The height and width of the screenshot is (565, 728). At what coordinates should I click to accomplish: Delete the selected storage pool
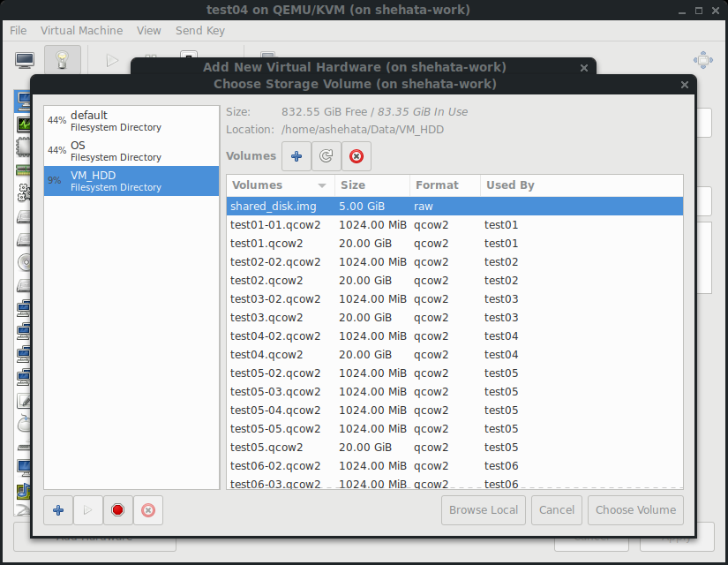[147, 509]
